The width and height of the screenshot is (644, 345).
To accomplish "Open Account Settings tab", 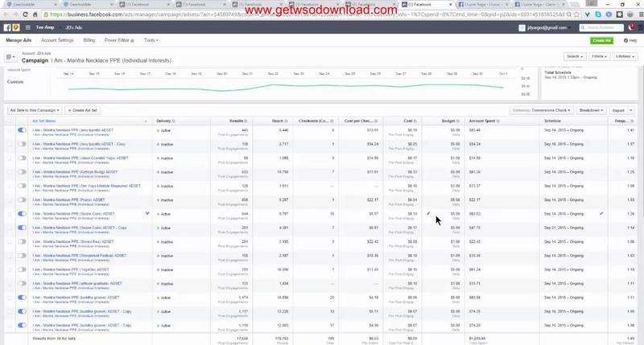I will [57, 40].
